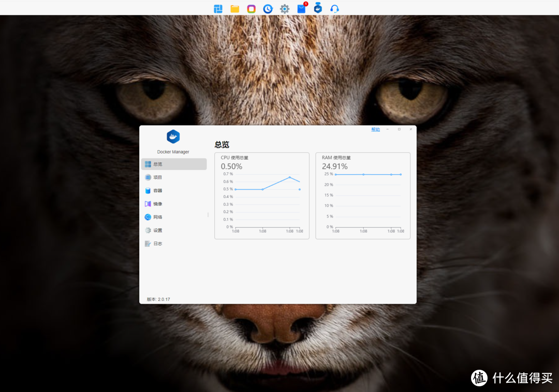Select 总览 overview in the sidebar
559x392 pixels.
pyautogui.click(x=174, y=164)
